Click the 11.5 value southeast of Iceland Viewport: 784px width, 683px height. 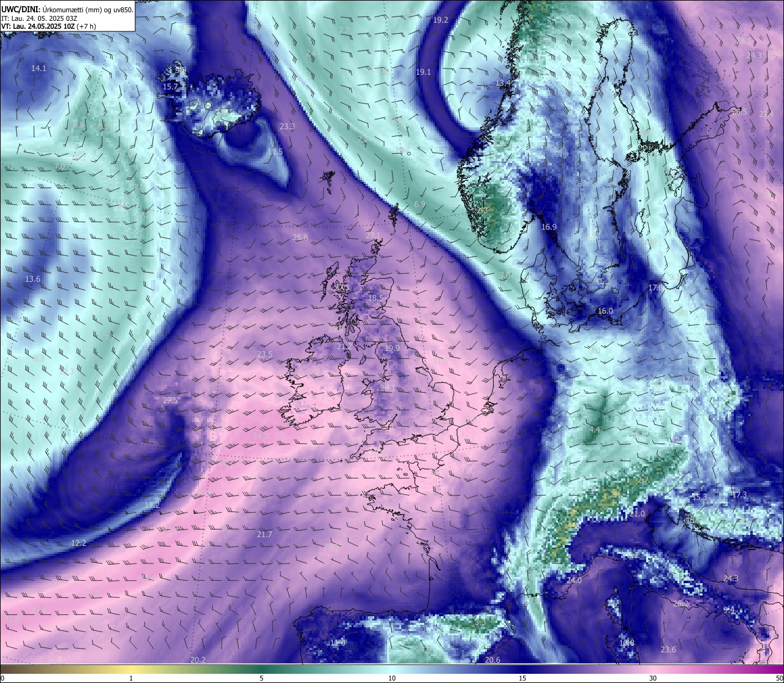pyautogui.click(x=275, y=151)
